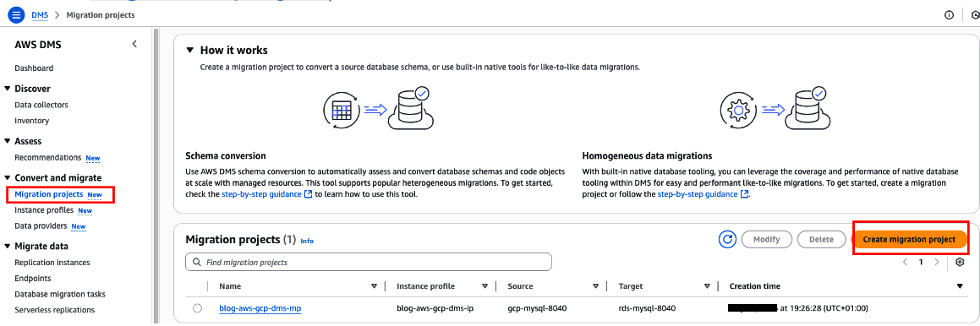
Task: Open Database migration tasks in sidebar
Action: [x=60, y=294]
